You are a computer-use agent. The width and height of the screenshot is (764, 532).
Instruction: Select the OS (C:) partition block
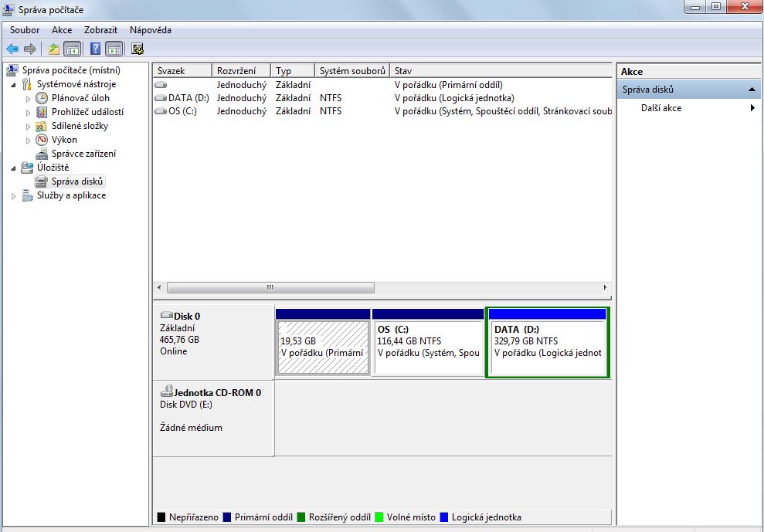pyautogui.click(x=427, y=347)
